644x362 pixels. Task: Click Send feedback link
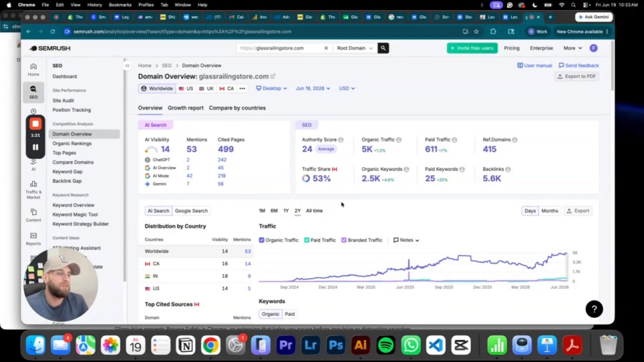(579, 66)
